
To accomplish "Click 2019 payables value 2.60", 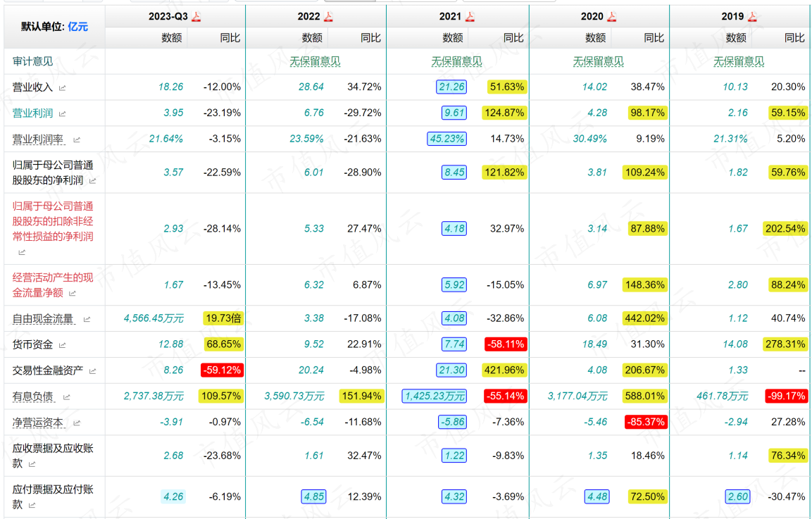I will point(737,496).
